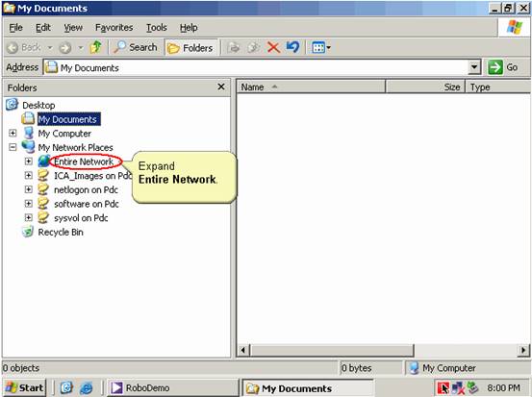Viewport: 532px width, 397px height.
Task: Click the My Computer icon in tree
Action: point(29,133)
